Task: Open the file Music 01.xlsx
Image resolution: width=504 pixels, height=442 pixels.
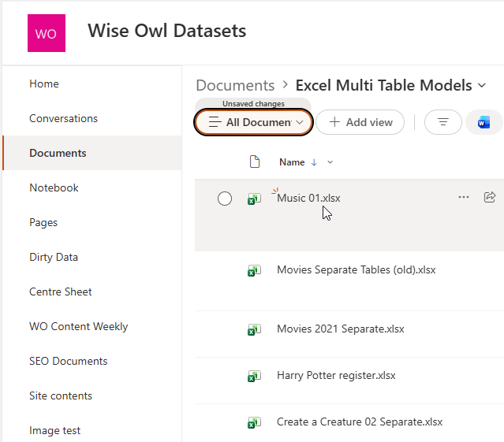Action: (x=308, y=198)
